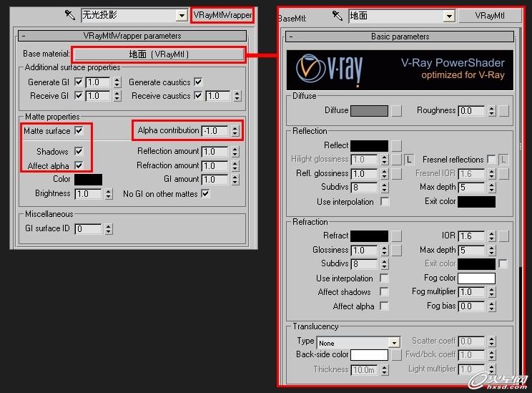
Task: Toggle the Hilight glossiness lock L button
Action: click(409, 160)
